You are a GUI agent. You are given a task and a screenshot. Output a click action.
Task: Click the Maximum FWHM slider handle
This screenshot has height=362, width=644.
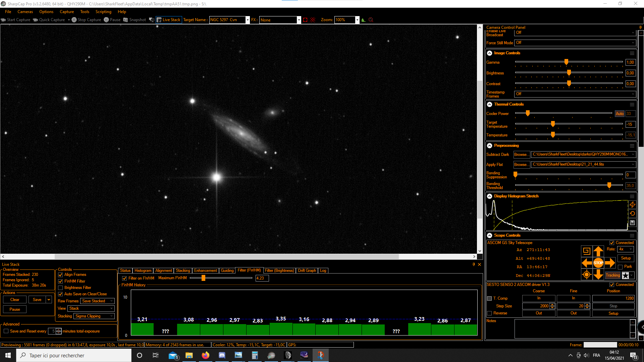tap(203, 278)
